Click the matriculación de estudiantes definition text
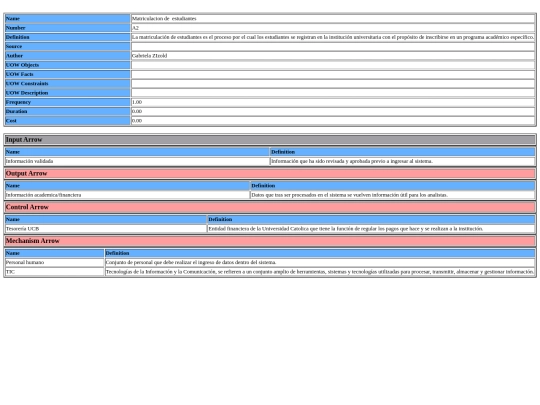The image size is (540, 405). tap(333, 37)
